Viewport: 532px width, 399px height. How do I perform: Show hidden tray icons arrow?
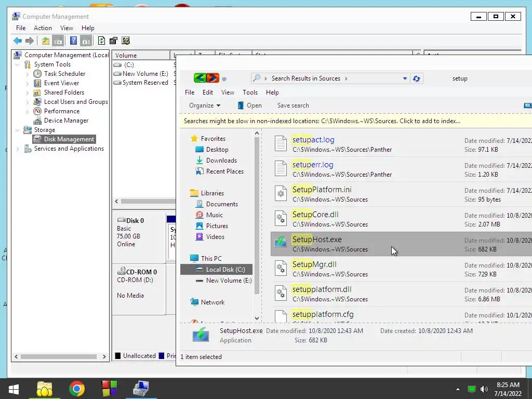point(458,389)
